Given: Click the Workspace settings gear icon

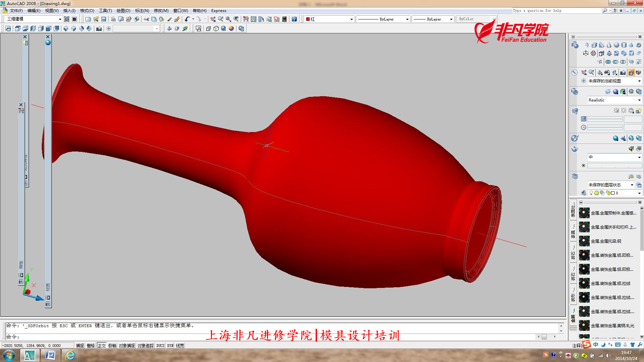Looking at the screenshot, I should point(67,19).
